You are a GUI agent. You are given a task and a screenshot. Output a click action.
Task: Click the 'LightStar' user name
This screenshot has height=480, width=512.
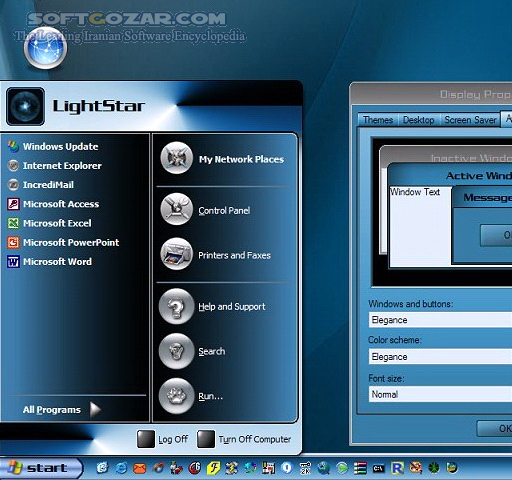pos(99,106)
